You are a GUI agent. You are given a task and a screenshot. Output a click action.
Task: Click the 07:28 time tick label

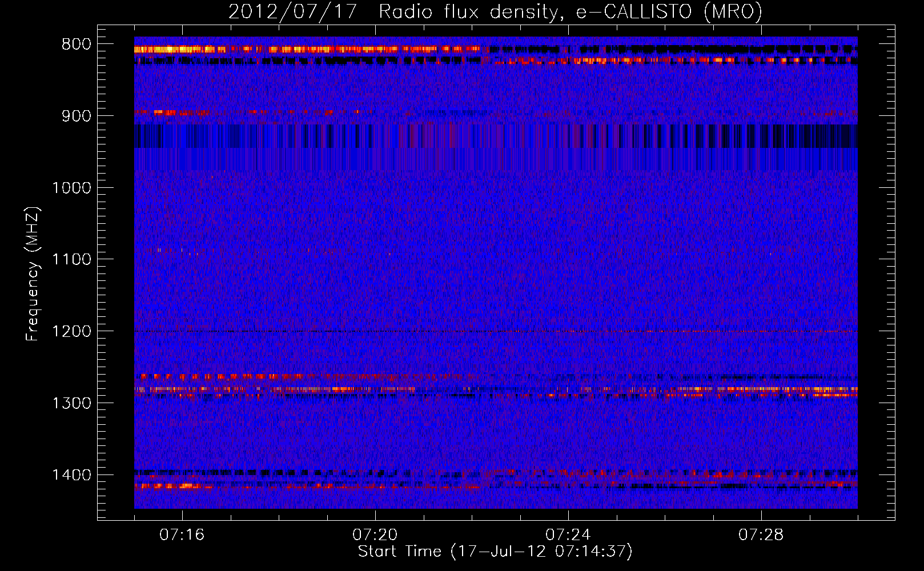click(x=761, y=535)
